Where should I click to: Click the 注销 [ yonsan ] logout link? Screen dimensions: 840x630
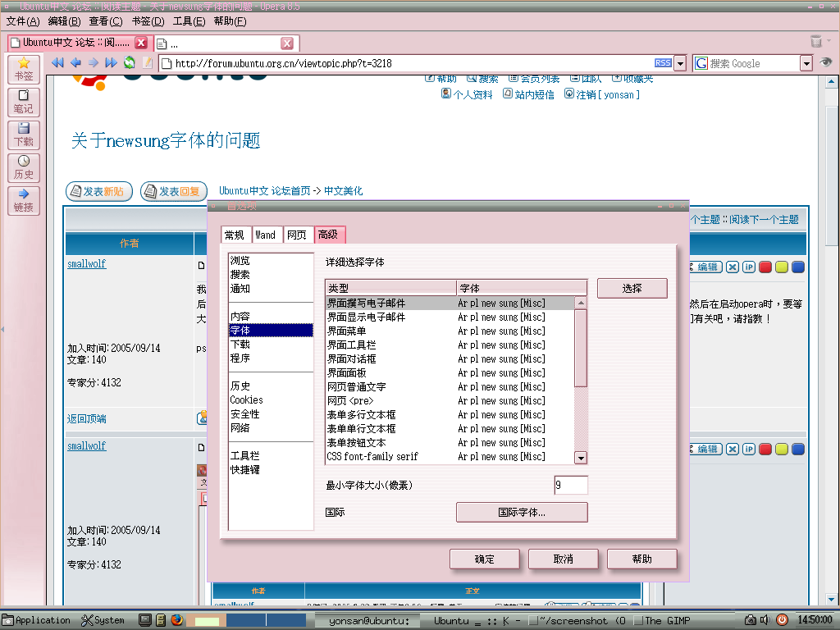602,94
